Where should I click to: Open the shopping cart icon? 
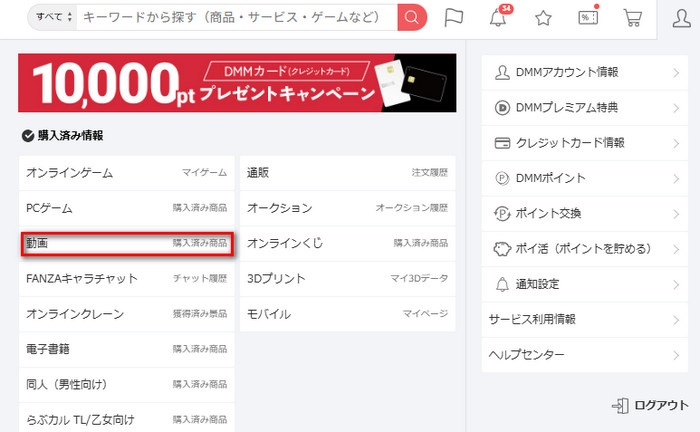click(x=633, y=18)
